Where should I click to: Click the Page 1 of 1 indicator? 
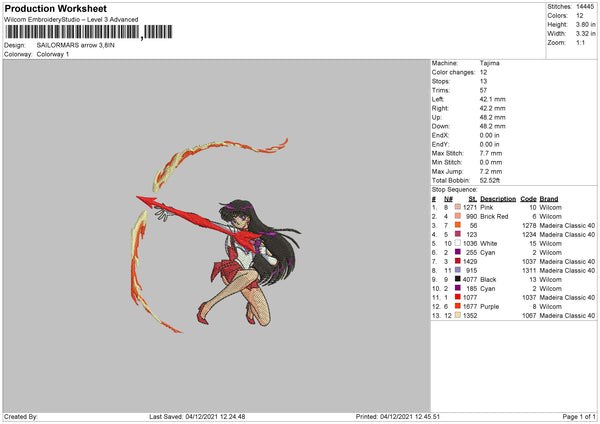(x=579, y=417)
